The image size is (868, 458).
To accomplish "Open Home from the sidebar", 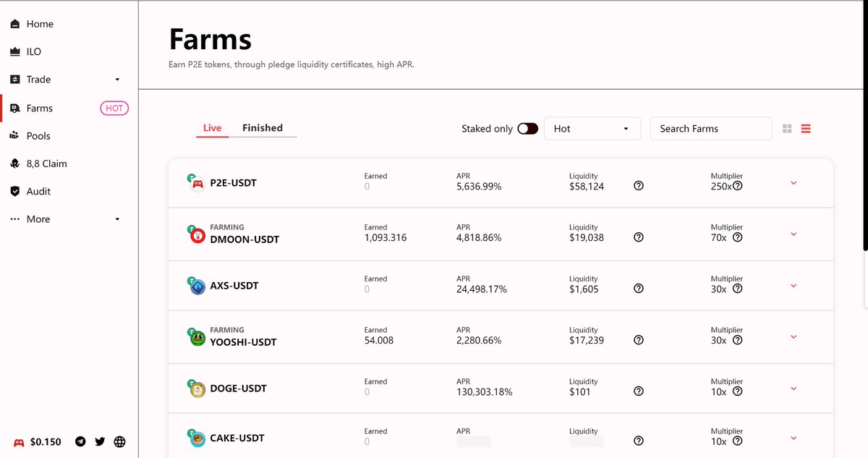I will (40, 24).
